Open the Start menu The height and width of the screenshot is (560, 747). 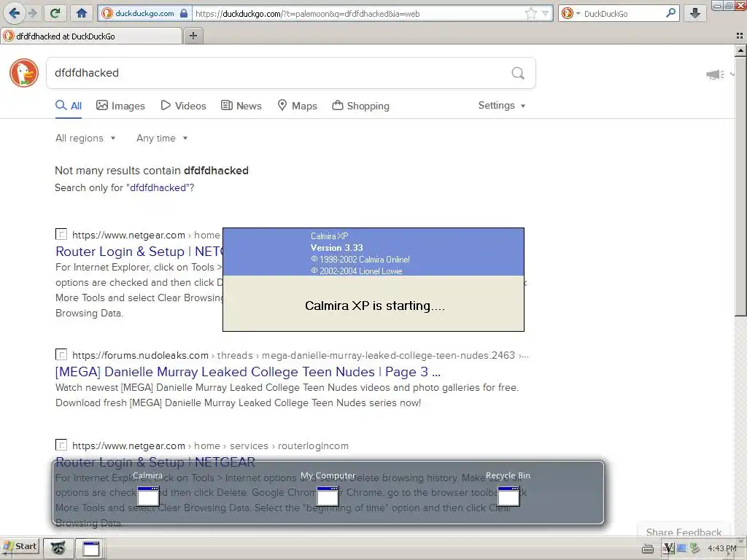tap(20, 547)
